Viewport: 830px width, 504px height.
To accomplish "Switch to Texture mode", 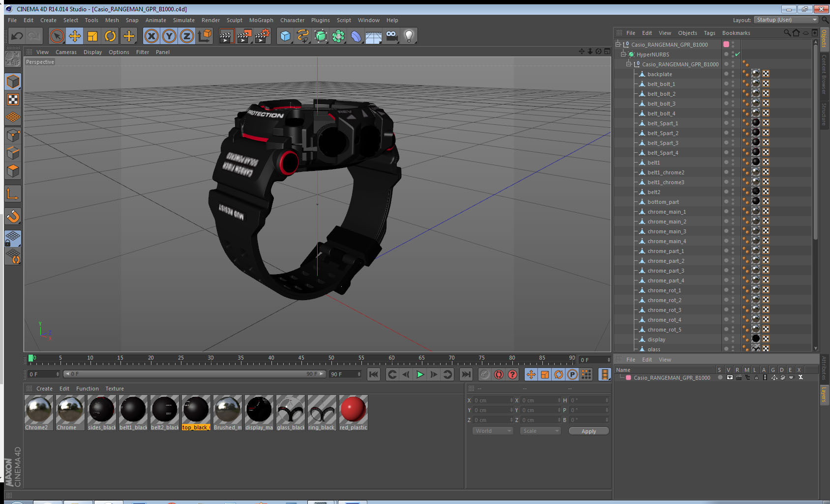I will [13, 100].
